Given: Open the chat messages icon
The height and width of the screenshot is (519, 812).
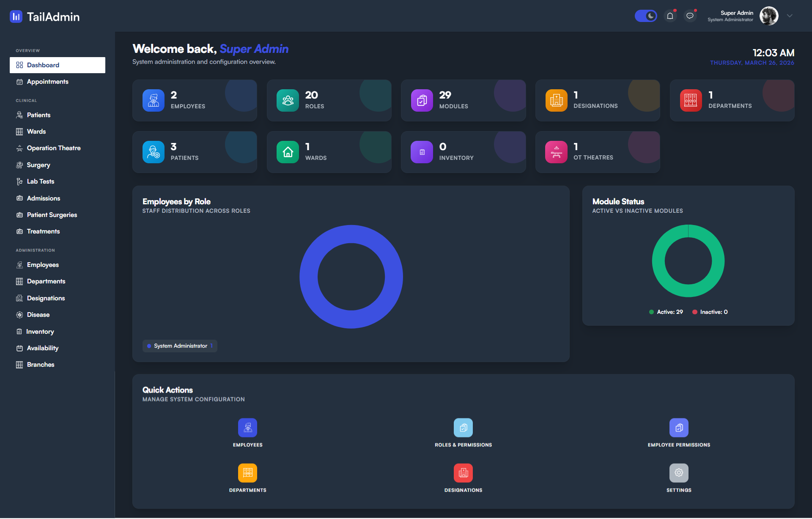Looking at the screenshot, I should coord(690,16).
